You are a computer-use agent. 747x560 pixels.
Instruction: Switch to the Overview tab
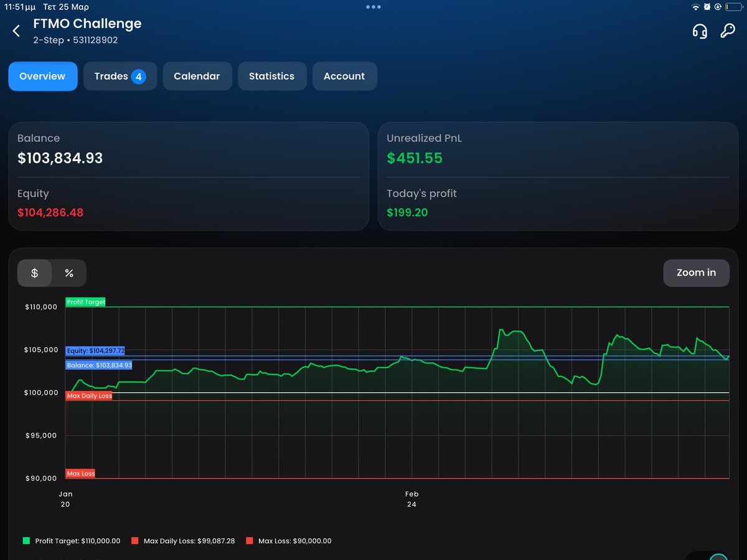point(42,77)
